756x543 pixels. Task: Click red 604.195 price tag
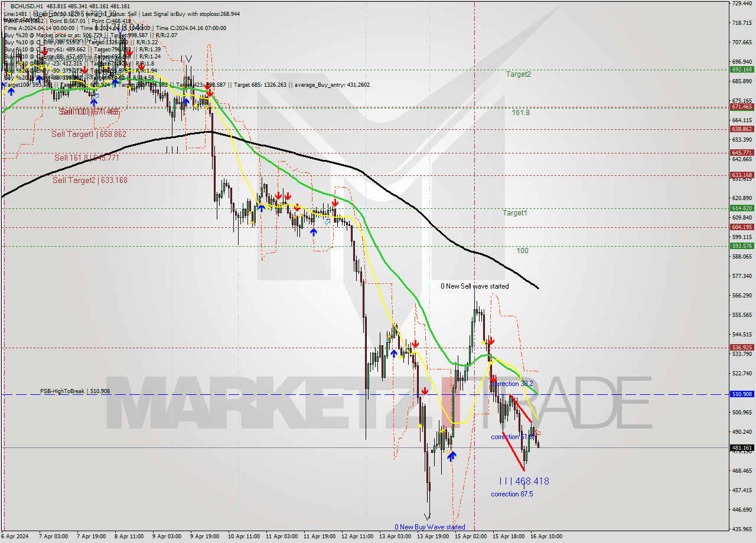click(742, 227)
